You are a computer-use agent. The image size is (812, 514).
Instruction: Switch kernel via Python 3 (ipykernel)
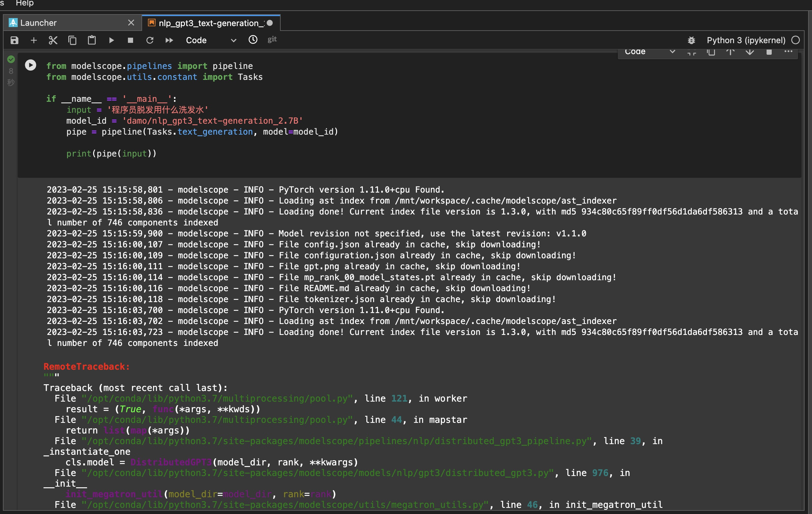746,41
